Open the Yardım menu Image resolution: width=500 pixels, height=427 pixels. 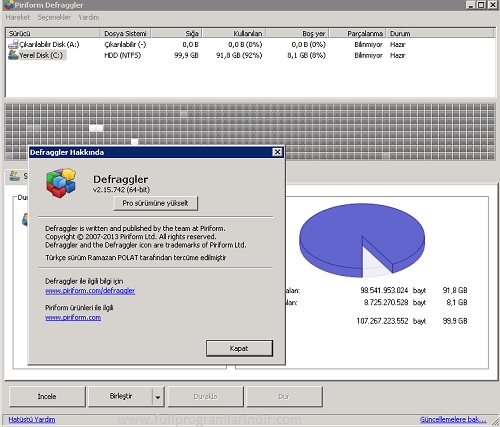pyautogui.click(x=89, y=17)
